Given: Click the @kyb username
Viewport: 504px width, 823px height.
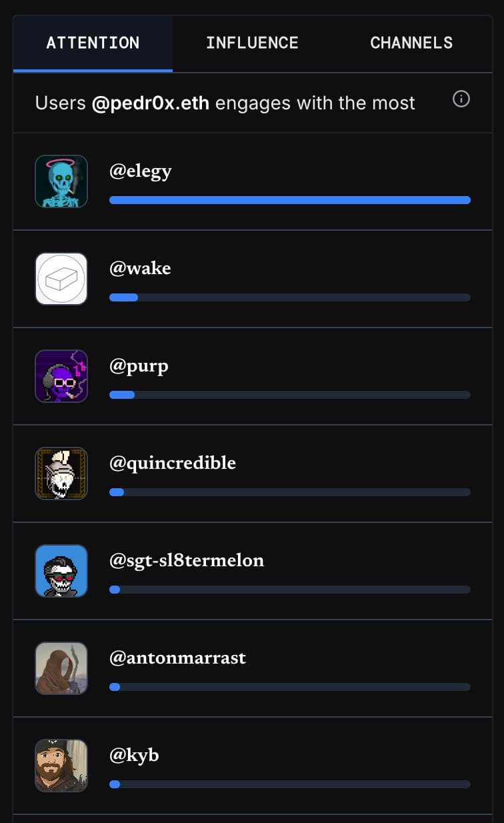Looking at the screenshot, I should (x=134, y=756).
